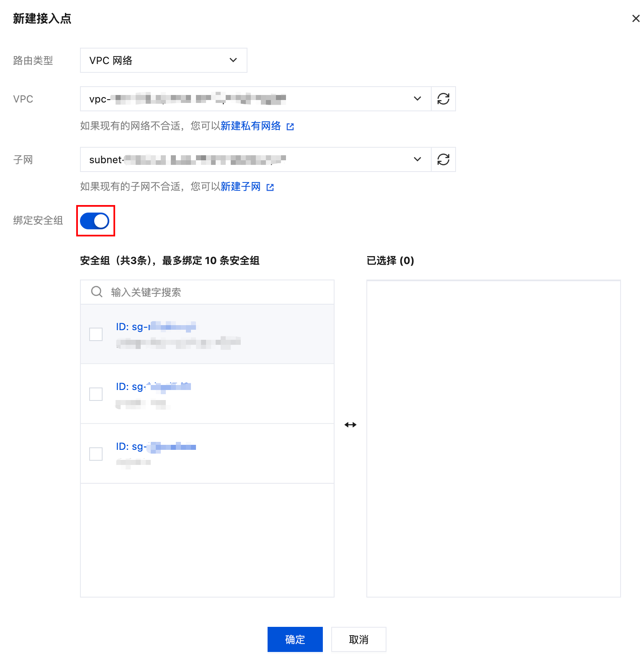Image resolution: width=644 pixels, height=662 pixels.
Task: Click the search magnifier icon
Action: [97, 292]
